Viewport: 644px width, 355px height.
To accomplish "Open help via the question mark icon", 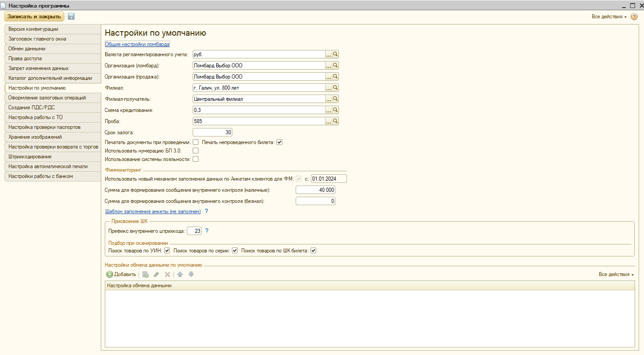I will coord(634,17).
